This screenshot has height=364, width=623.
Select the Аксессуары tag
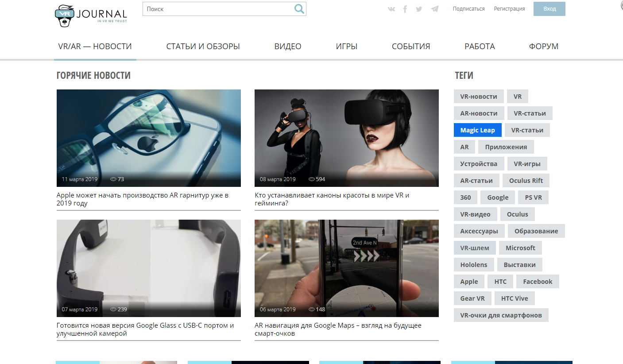(x=479, y=231)
